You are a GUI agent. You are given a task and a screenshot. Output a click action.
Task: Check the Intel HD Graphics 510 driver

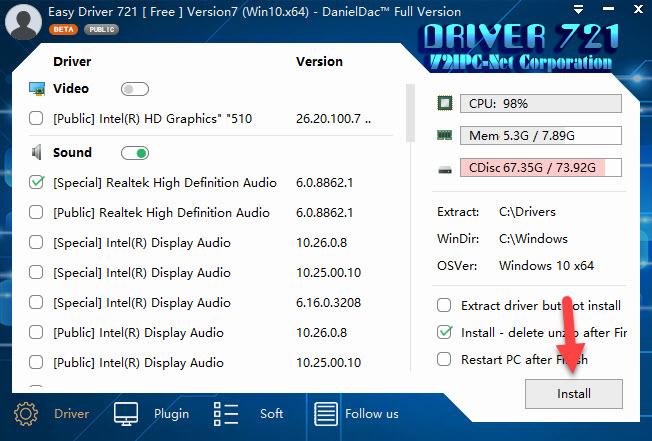point(36,118)
